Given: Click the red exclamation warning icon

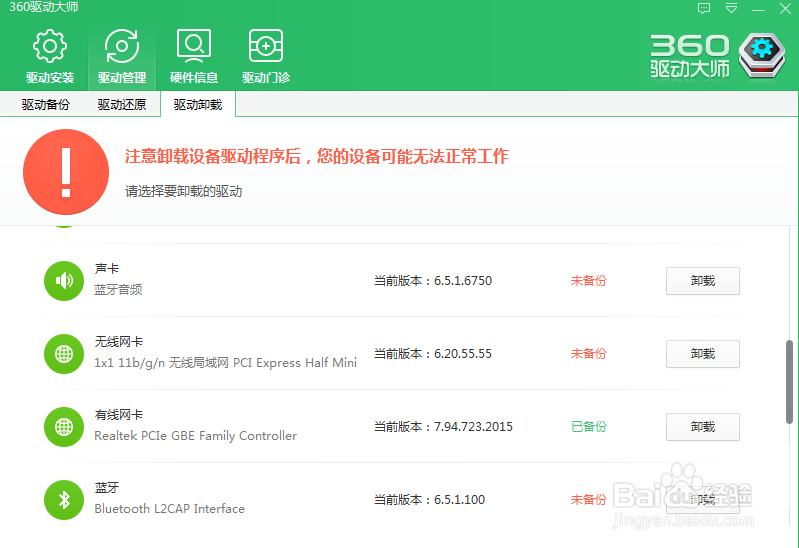Looking at the screenshot, I should (x=66, y=172).
